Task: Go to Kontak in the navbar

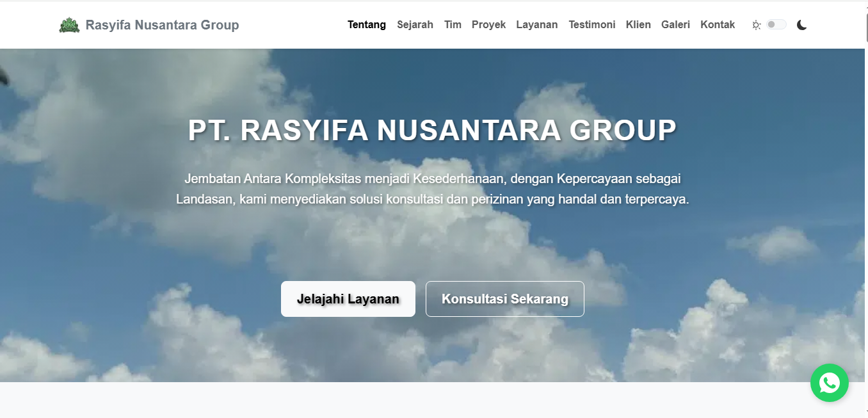Action: (x=718, y=25)
